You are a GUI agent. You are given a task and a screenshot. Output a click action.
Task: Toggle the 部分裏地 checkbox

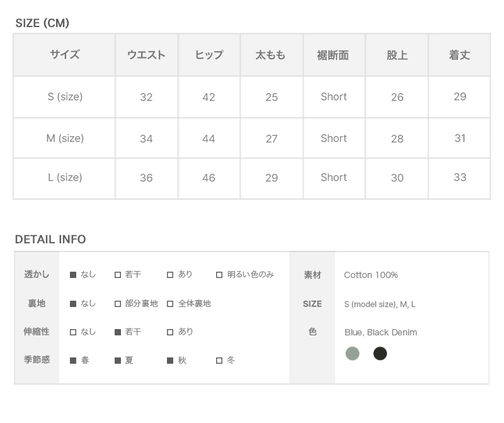click(x=118, y=304)
